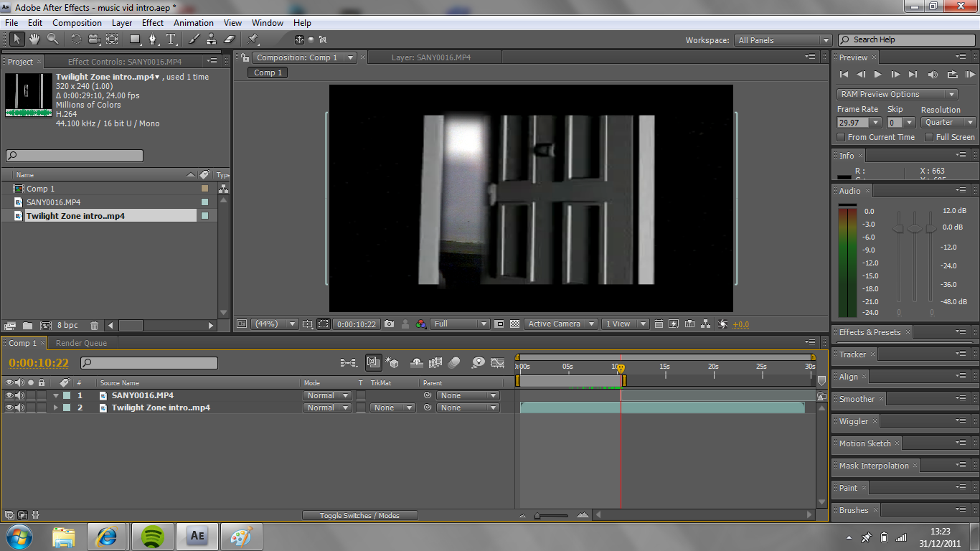Open Active Camera view dropdown
Image resolution: width=980 pixels, height=551 pixels.
(x=560, y=324)
